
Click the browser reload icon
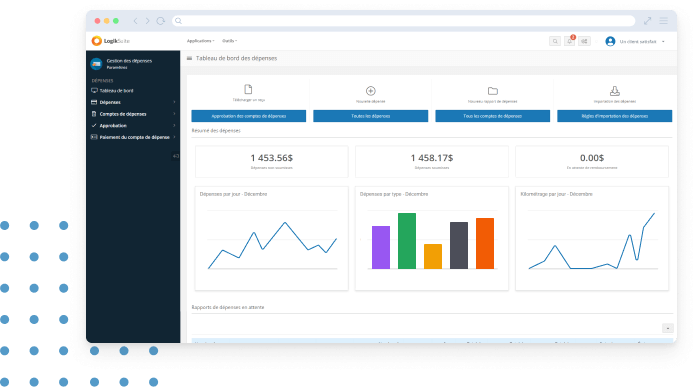tap(160, 21)
